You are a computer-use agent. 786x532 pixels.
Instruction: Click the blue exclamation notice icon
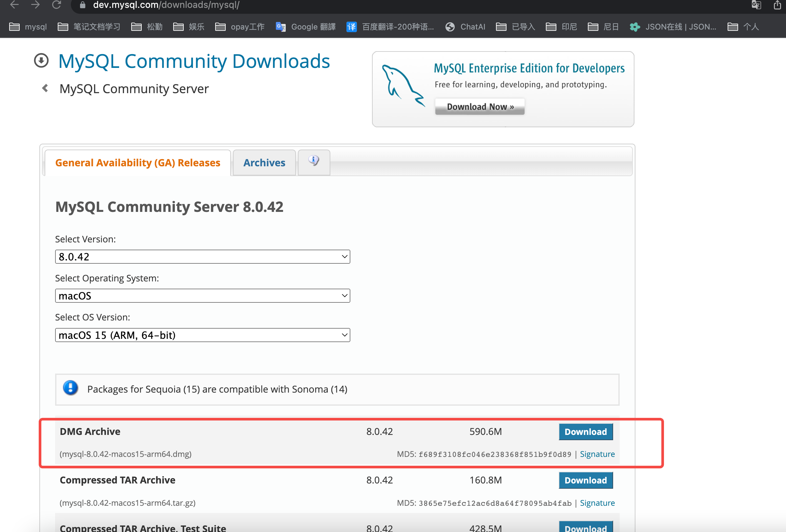click(70, 388)
